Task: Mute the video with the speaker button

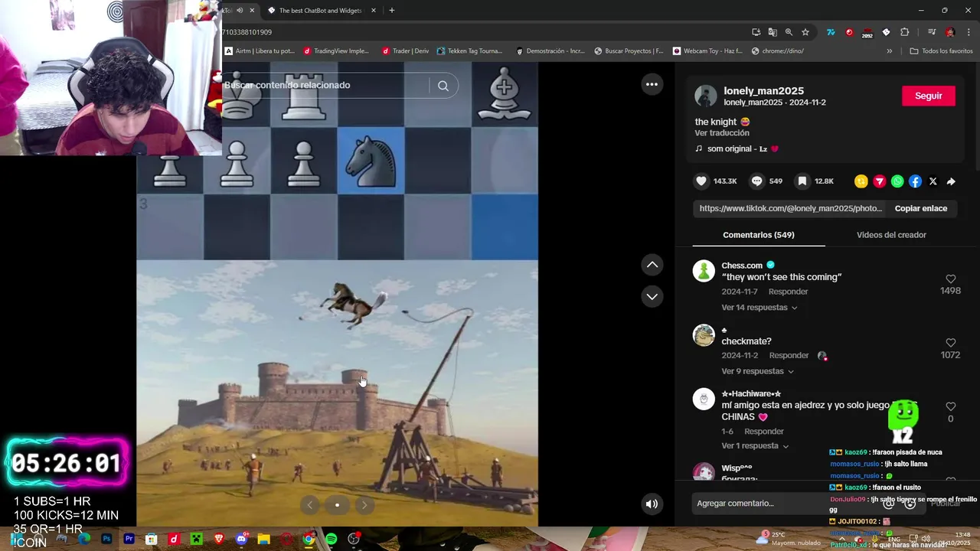Action: click(652, 504)
